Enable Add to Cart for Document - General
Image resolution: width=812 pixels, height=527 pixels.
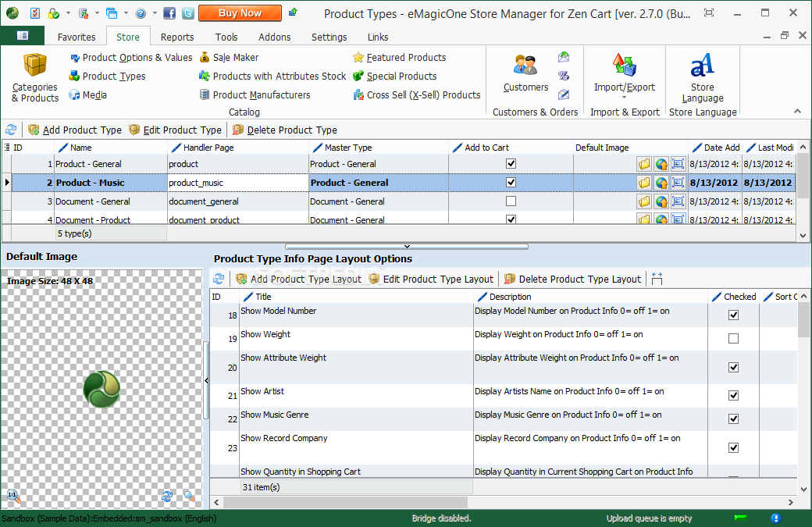[511, 201]
